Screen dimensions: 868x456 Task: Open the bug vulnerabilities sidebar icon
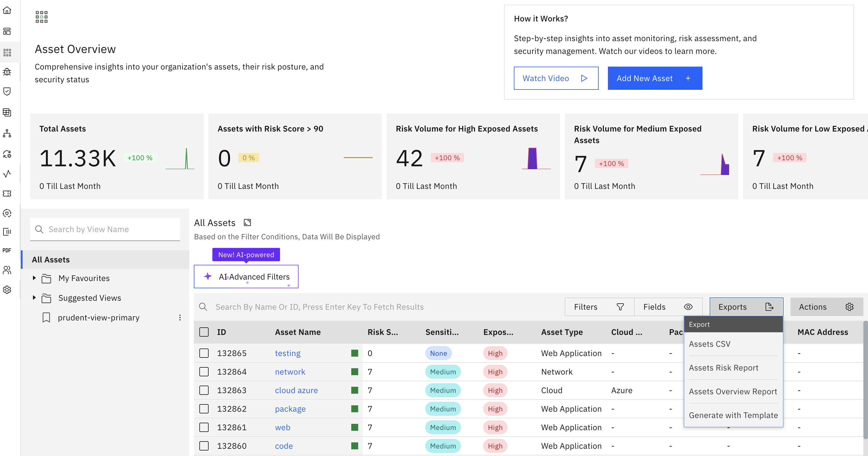(7, 72)
